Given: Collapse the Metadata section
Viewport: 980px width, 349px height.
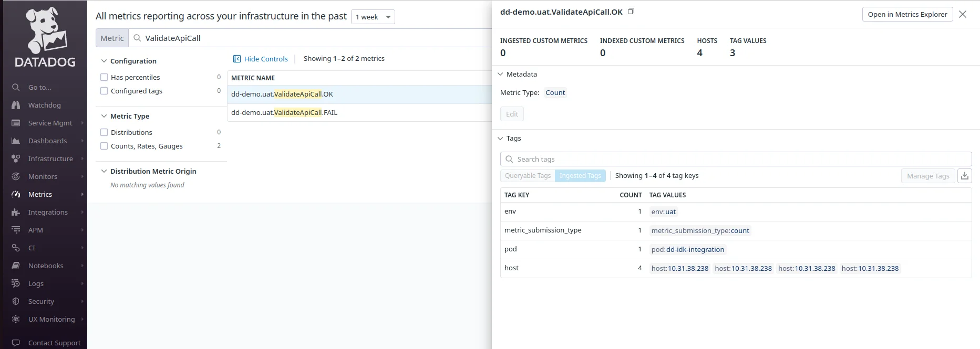Looking at the screenshot, I should point(500,74).
